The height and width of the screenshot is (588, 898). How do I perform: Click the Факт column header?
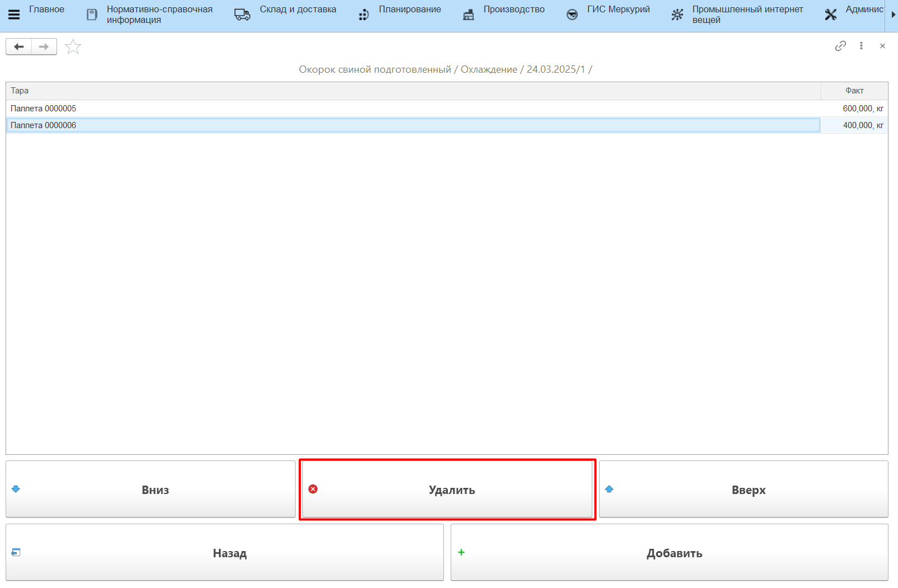[x=854, y=91]
